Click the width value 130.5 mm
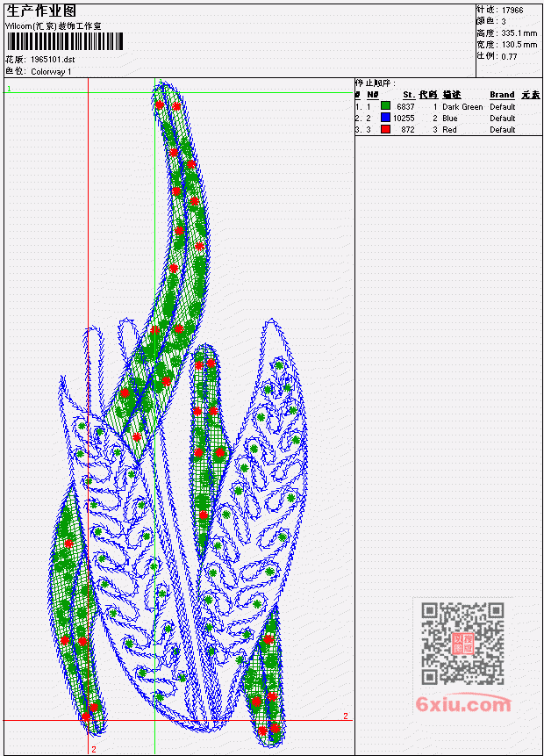The image size is (544, 756). coord(519,45)
